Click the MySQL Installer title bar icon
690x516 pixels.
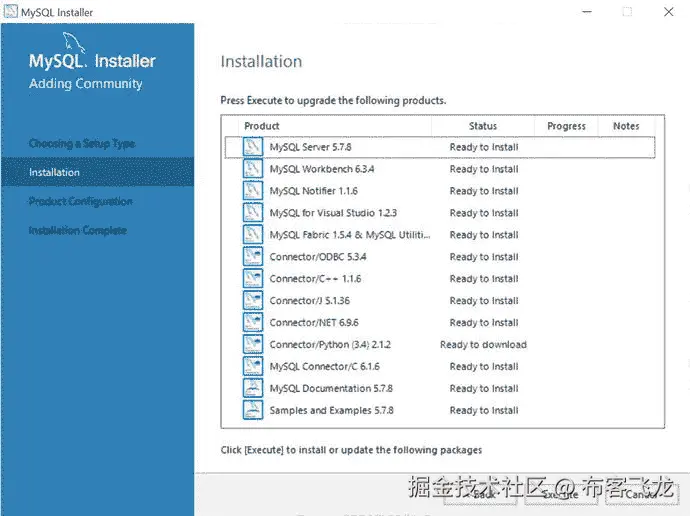pos(11,11)
